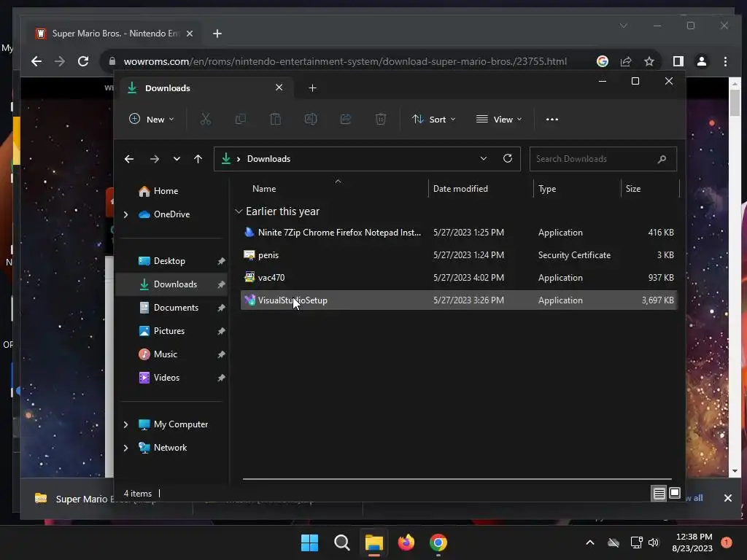Open Chrome side panel icon
747x560 pixels.
[x=678, y=61]
